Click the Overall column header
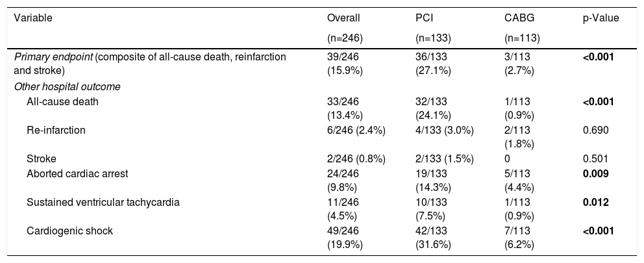Viewport: 644px width, 263px height. click(343, 18)
